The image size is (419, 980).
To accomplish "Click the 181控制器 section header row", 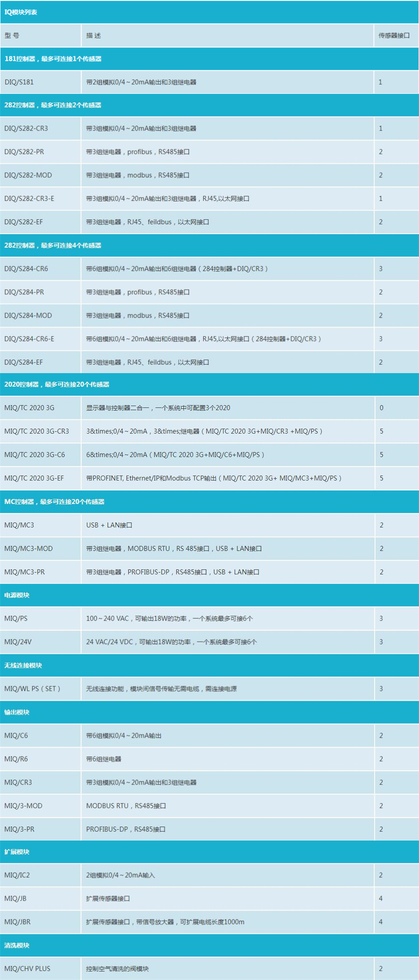I will (x=53, y=59).
